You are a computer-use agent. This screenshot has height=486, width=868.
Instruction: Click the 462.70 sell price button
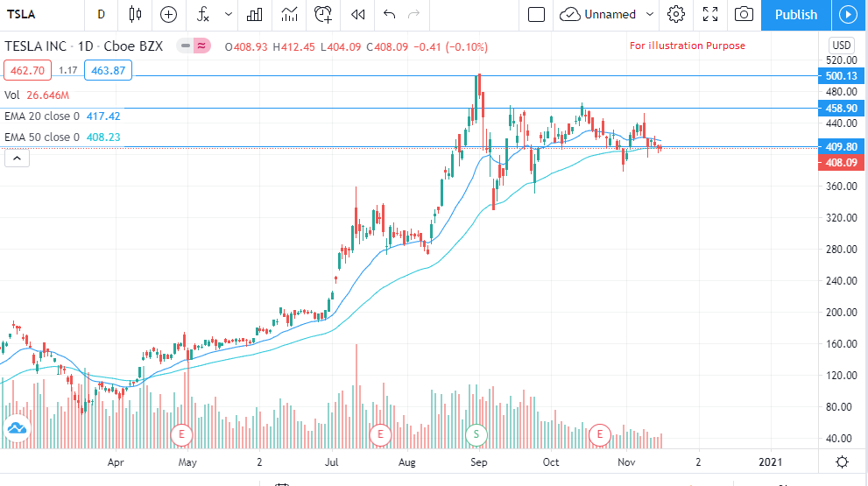(28, 70)
